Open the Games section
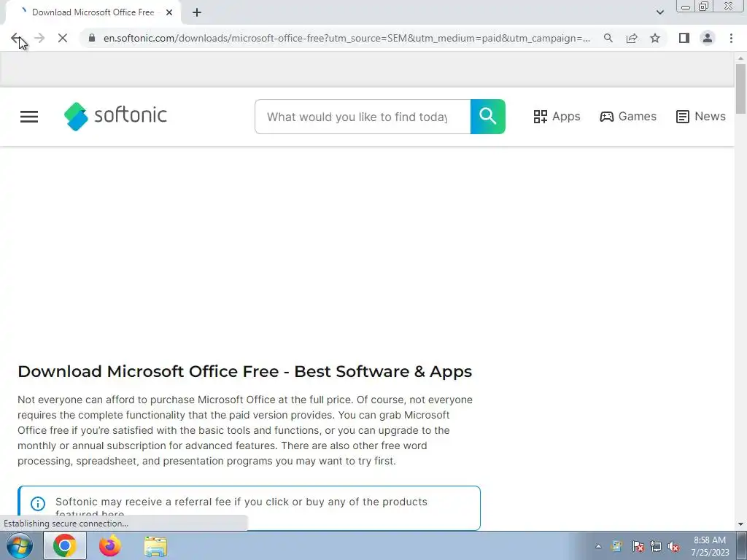747x560 pixels. (x=628, y=117)
